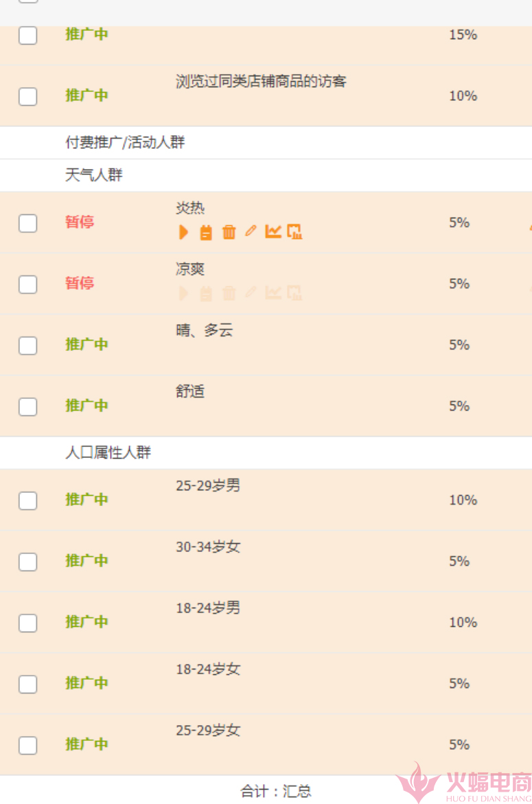The image size is (532, 804).
Task: Expand the 人口属性人群 group header
Action: pyautogui.click(x=108, y=452)
